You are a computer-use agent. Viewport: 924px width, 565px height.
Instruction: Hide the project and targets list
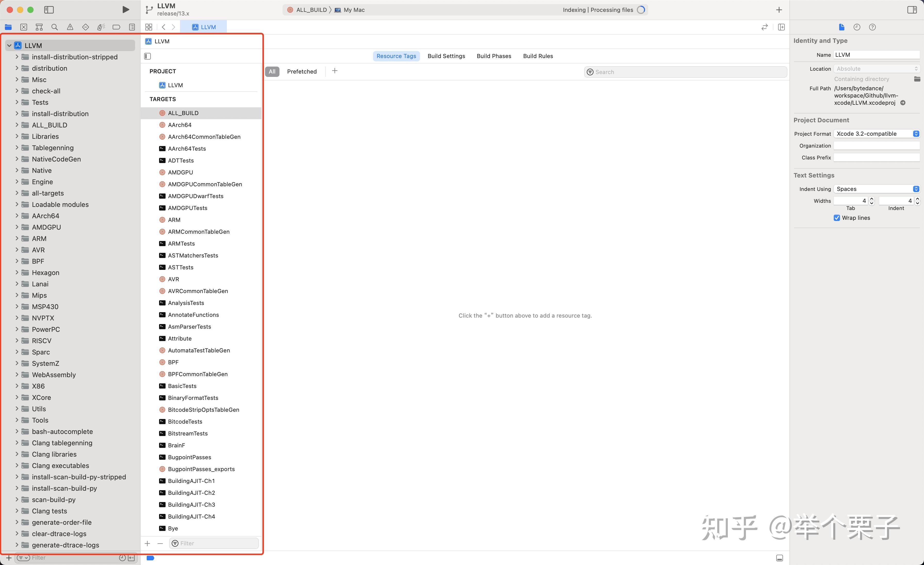tap(147, 56)
